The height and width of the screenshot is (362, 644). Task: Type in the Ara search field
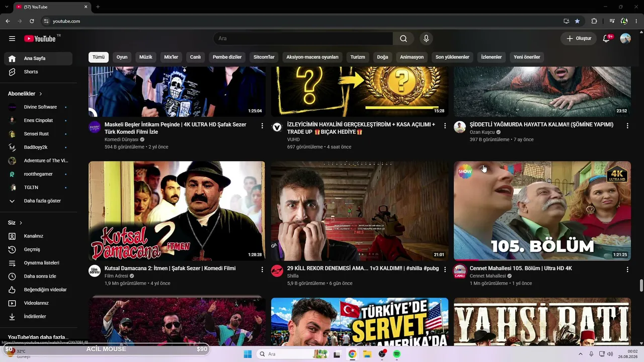click(x=303, y=39)
